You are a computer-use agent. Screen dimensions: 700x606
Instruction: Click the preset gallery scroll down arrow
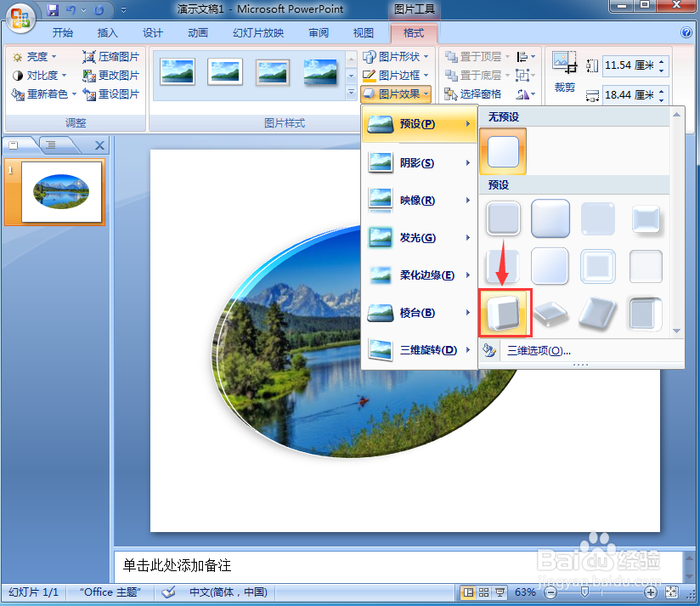coord(676,331)
